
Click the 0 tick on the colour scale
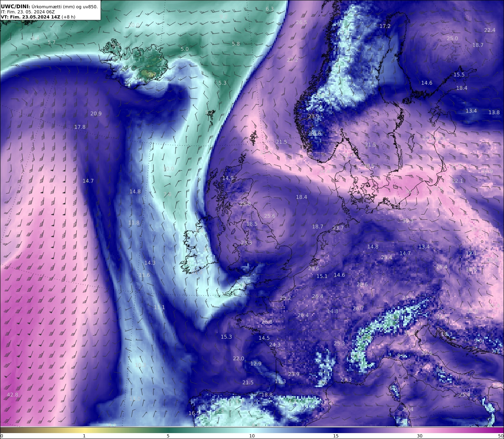click(2, 435)
